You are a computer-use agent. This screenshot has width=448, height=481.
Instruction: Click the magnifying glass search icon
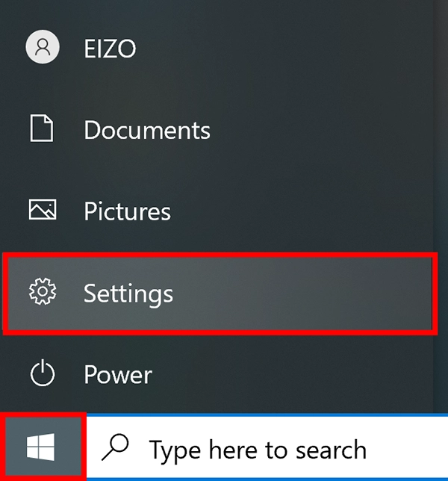[x=115, y=447]
